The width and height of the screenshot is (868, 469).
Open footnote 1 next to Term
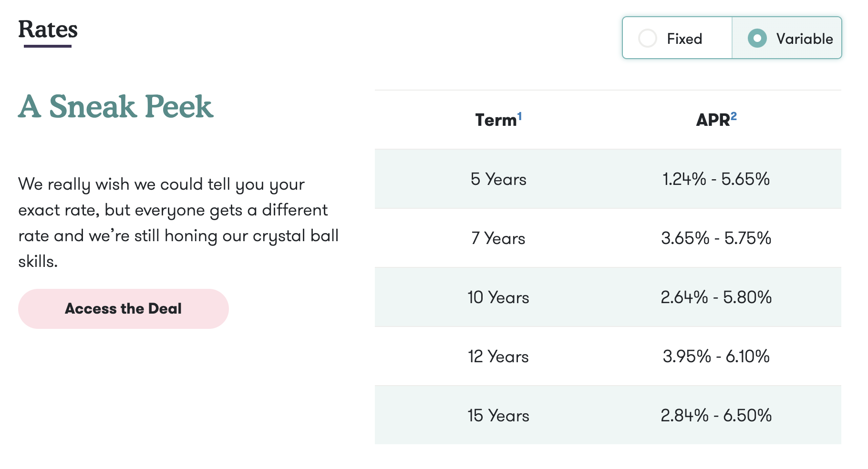coord(519,116)
